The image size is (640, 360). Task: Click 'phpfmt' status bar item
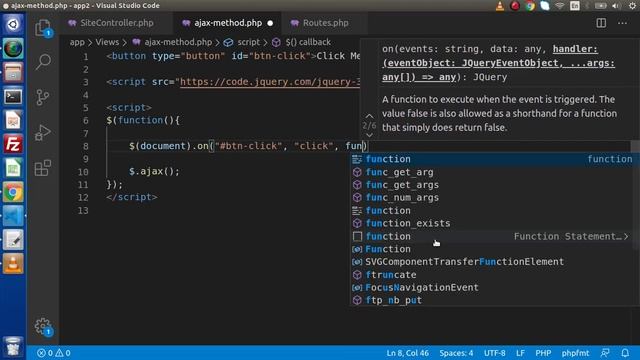coord(575,353)
